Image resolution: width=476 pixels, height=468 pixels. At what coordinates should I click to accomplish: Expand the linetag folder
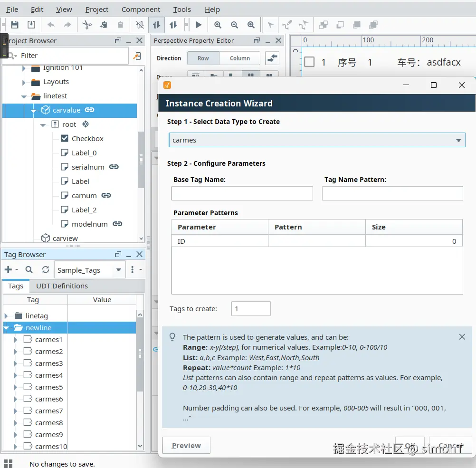pyautogui.click(x=6, y=316)
